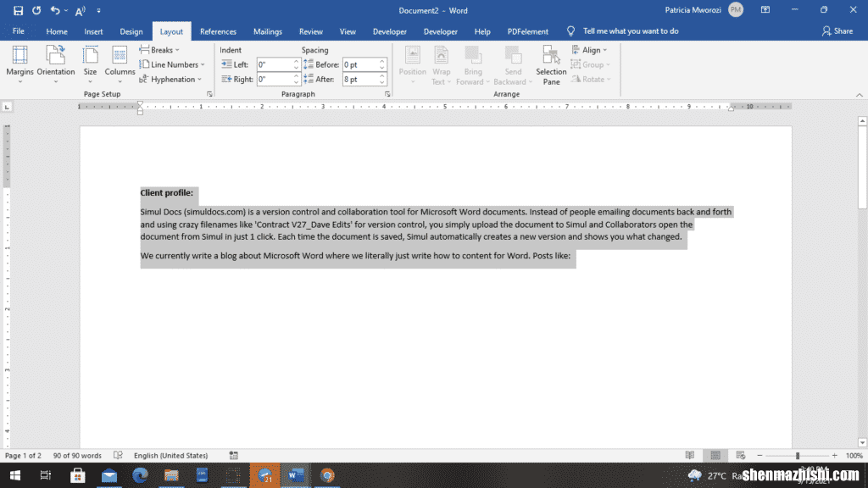Switch to Web Layout view
This screenshot has height=488, width=868.
point(741,455)
